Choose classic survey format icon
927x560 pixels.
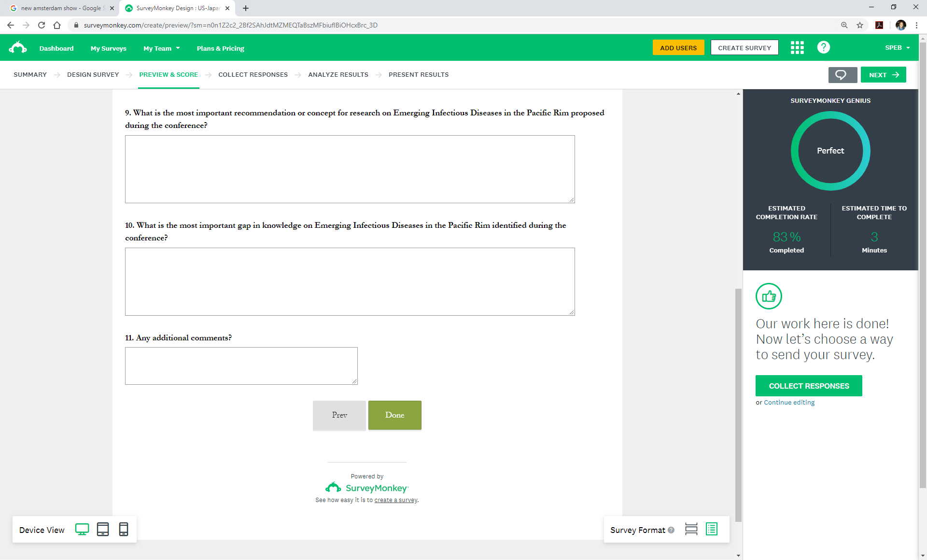(712, 530)
